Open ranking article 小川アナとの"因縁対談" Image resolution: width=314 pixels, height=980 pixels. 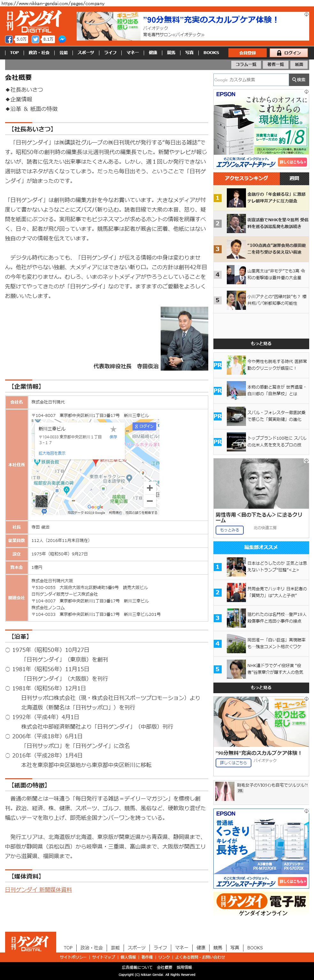[261, 300]
